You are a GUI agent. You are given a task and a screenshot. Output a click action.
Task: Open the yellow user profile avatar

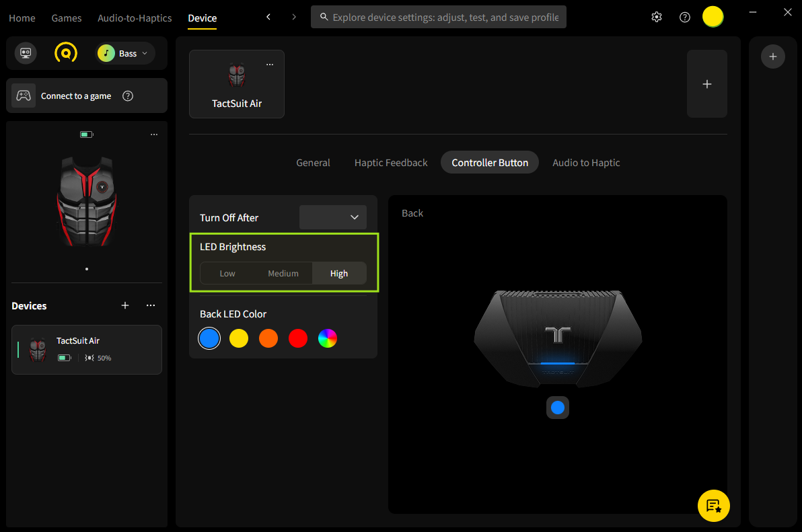click(x=713, y=17)
